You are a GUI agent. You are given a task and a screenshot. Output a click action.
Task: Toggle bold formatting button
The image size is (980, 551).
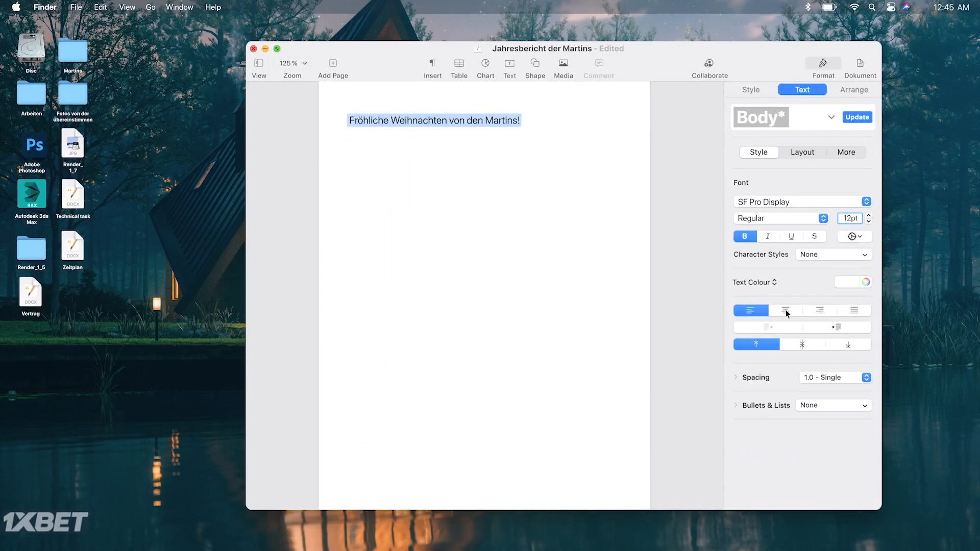745,236
